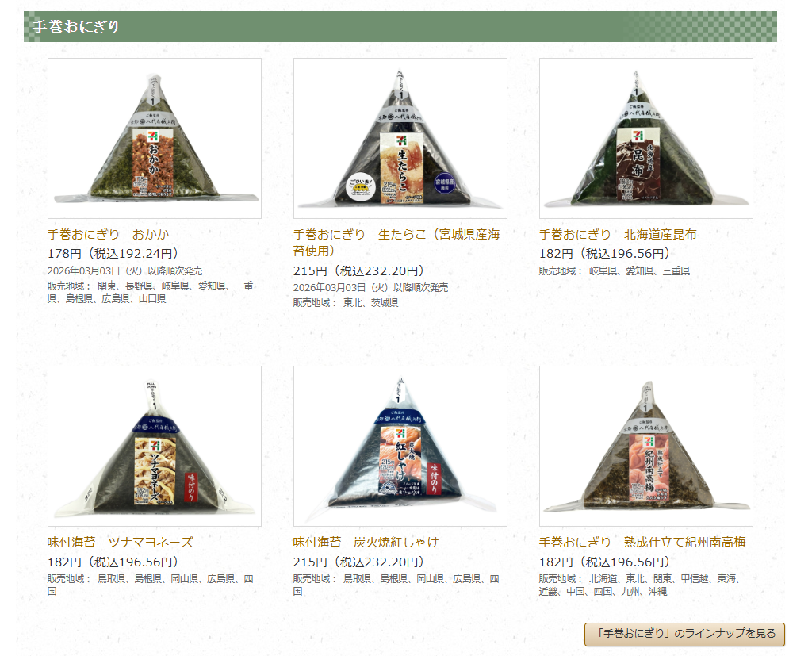This screenshot has width=812, height=656.
Task: Open the おかか onigiri product image
Action: pyautogui.click(x=155, y=138)
